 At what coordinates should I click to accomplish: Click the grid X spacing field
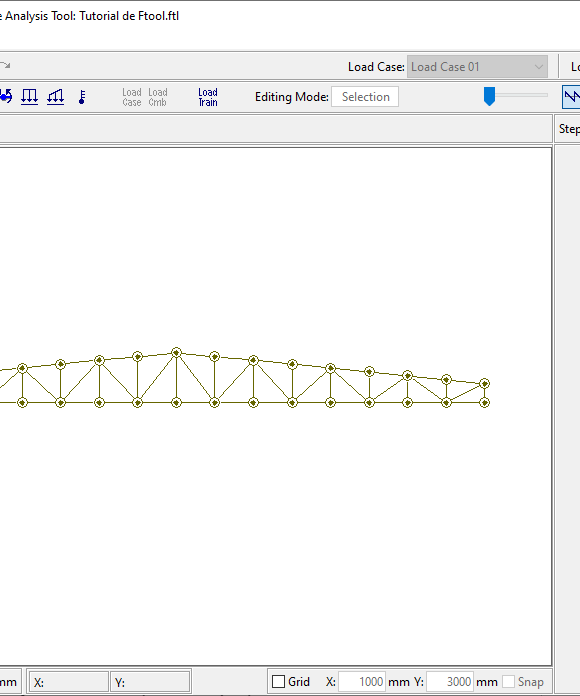[x=362, y=681]
